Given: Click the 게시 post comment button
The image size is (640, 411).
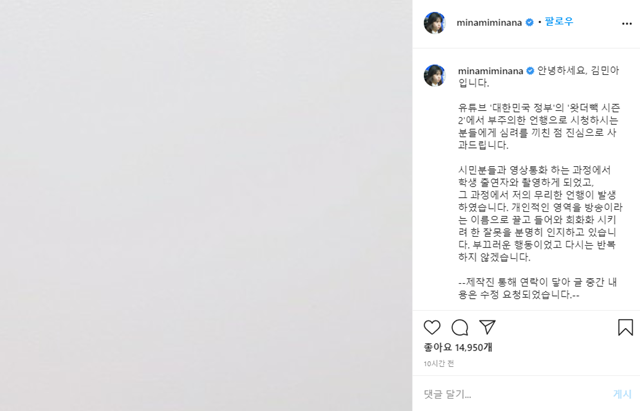Looking at the screenshot, I should 622,394.
